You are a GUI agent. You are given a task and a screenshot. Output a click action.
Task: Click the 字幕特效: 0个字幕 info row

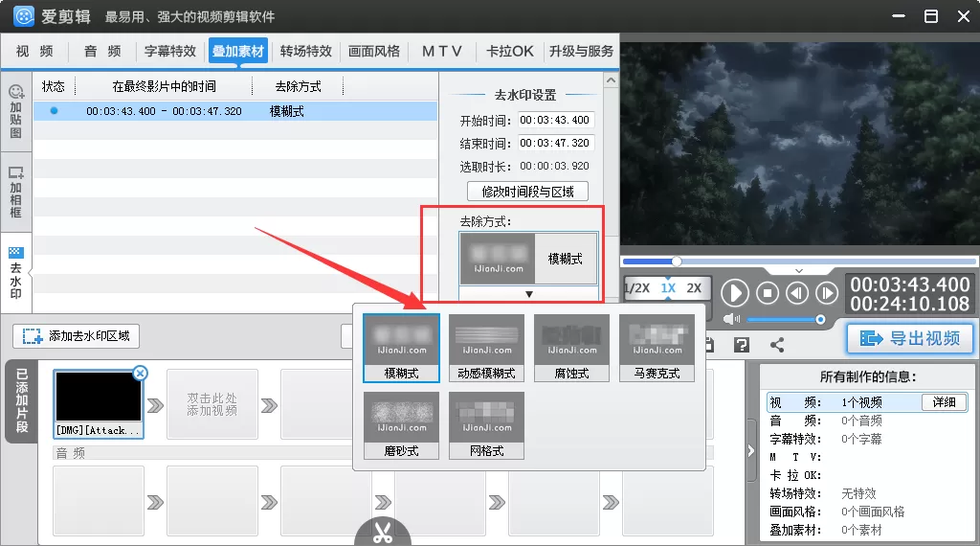(867, 439)
